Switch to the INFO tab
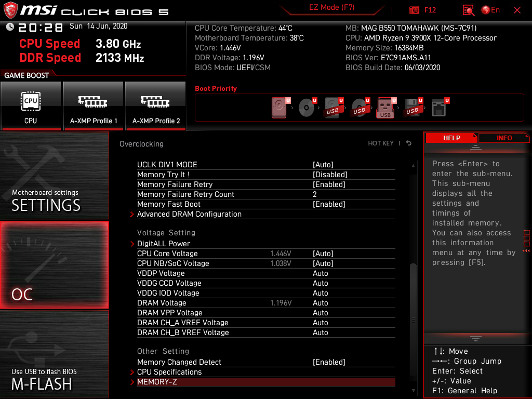Viewport: 532px width, 399px height. click(x=504, y=138)
